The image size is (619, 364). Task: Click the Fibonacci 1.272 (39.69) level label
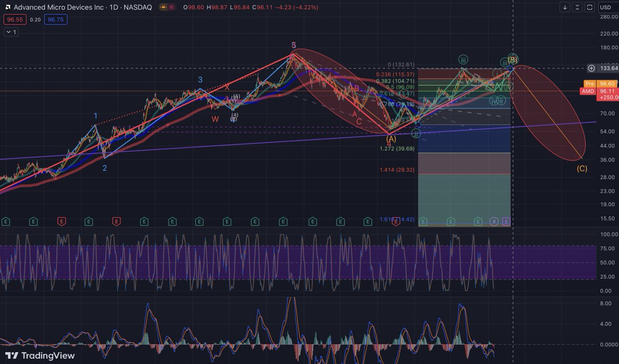397,148
